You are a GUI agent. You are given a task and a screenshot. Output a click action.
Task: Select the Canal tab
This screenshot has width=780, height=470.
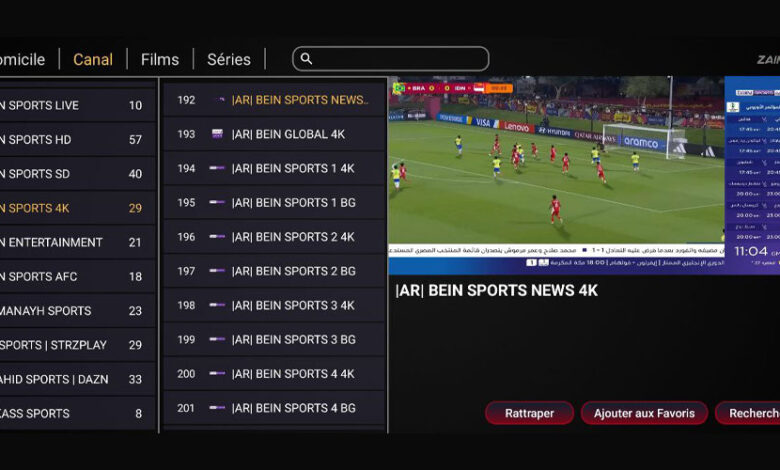click(93, 59)
